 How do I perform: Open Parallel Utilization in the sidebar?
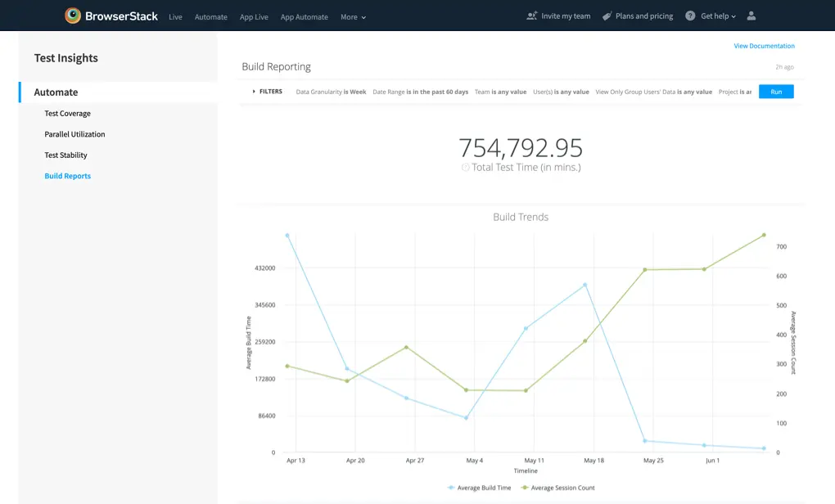tap(74, 134)
